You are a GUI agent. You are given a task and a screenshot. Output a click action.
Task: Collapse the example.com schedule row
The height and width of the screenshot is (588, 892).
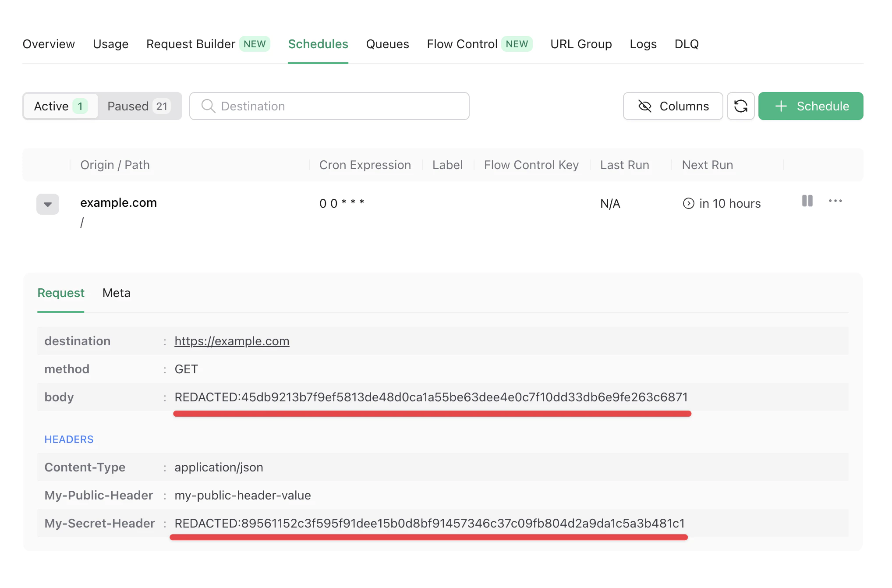point(48,204)
